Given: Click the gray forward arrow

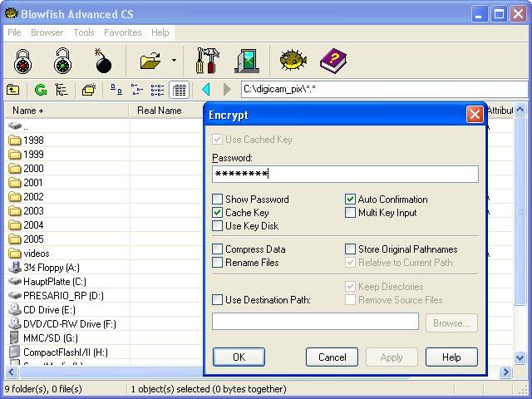Looking at the screenshot, I should pos(227,90).
